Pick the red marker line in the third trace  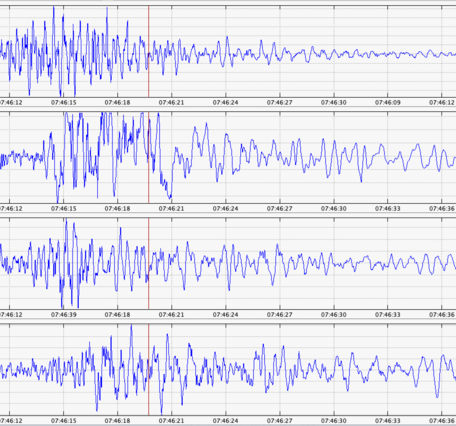point(149,264)
